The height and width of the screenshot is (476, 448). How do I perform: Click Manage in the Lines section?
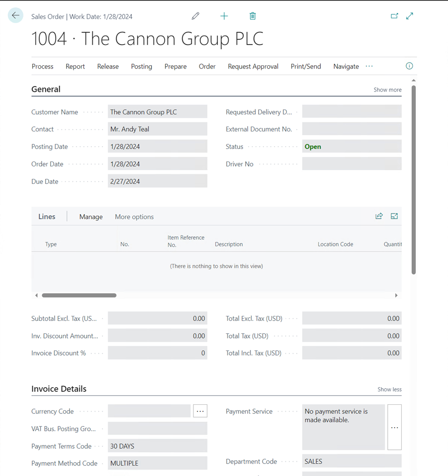pyautogui.click(x=91, y=217)
